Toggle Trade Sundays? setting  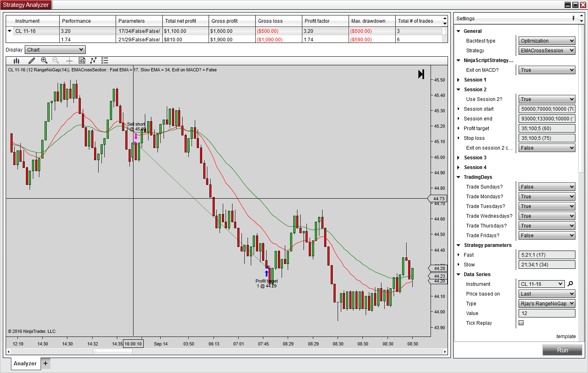[547, 187]
